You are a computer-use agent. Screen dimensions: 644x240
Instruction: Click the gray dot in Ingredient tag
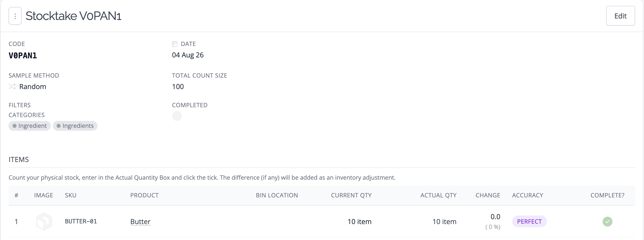point(15,126)
